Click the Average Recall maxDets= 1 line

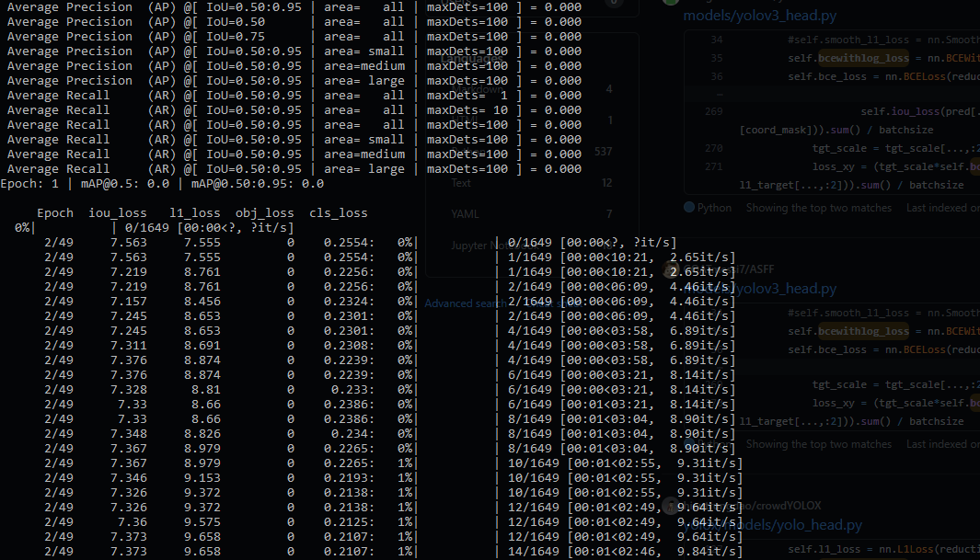[294, 96]
